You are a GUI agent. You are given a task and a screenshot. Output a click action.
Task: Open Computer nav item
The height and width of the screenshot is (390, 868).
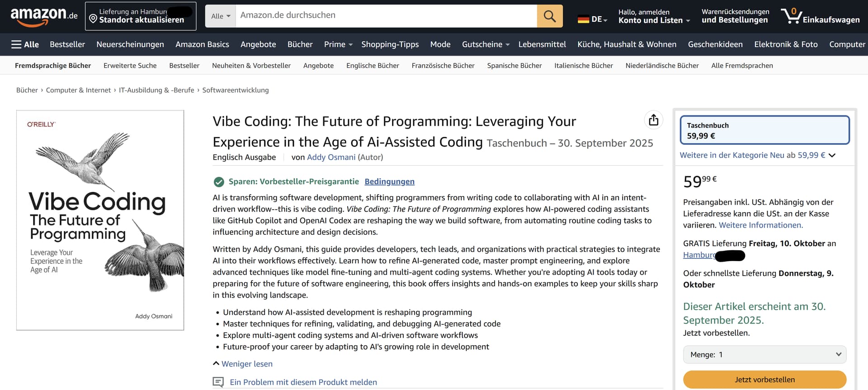click(847, 44)
